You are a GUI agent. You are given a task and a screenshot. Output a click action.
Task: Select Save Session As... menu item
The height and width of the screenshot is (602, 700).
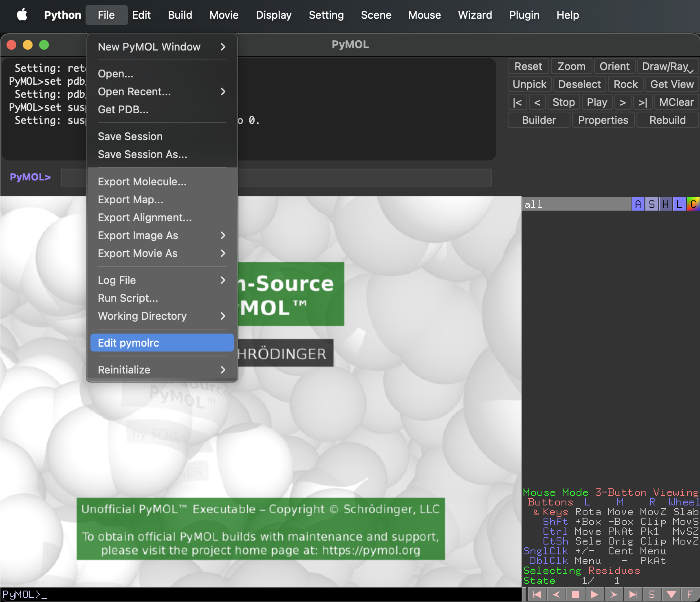pyautogui.click(x=162, y=154)
